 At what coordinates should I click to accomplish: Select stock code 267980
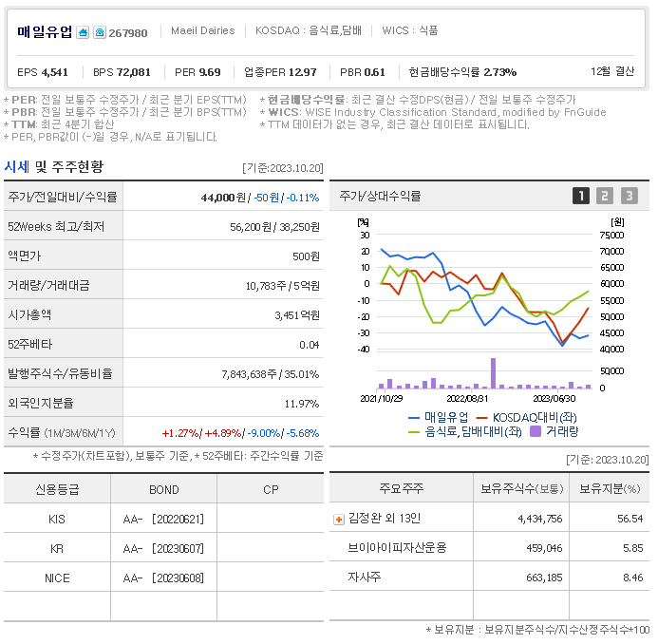coord(128,32)
